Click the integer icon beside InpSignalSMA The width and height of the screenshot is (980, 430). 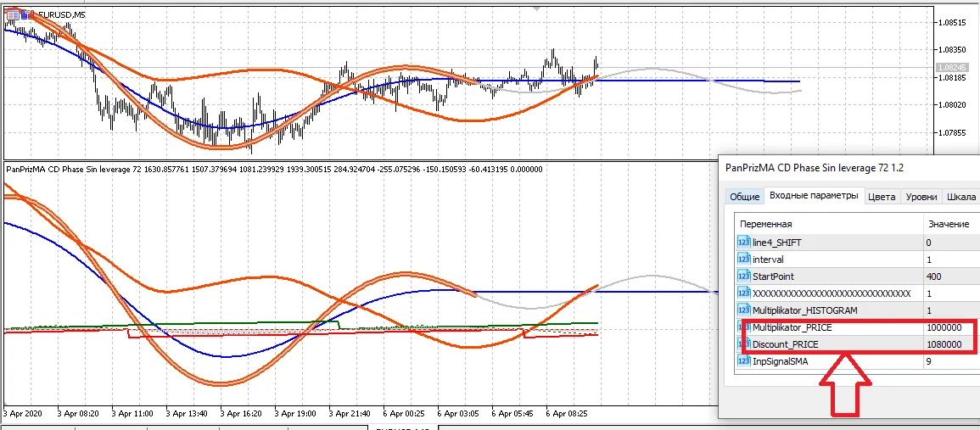pyautogui.click(x=744, y=361)
